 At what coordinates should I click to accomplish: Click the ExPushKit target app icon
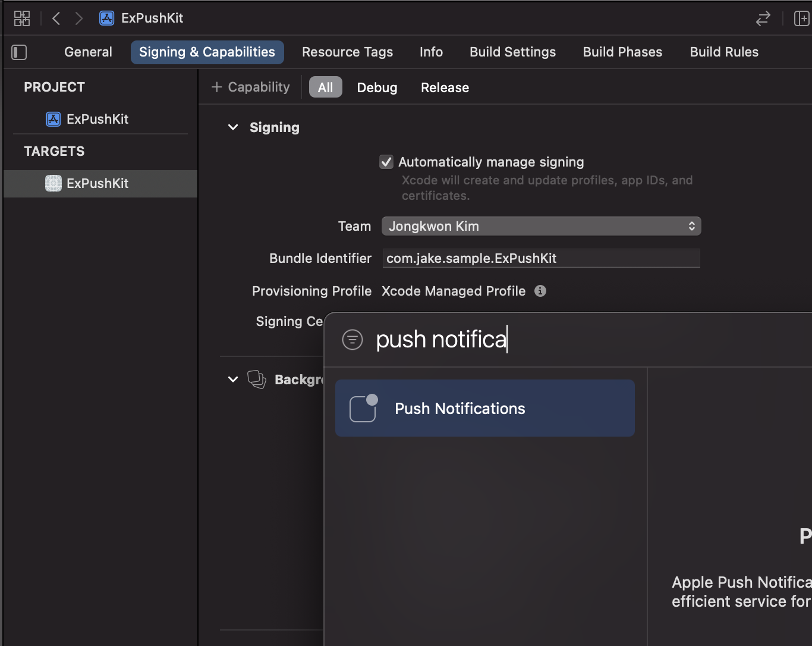53,183
